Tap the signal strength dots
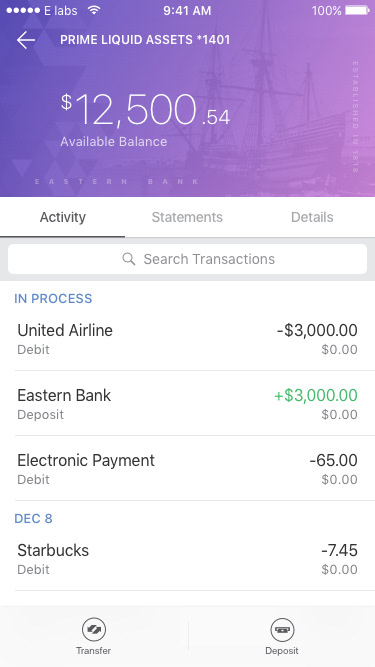Image resolution: width=375 pixels, height=667 pixels. [x=23, y=10]
